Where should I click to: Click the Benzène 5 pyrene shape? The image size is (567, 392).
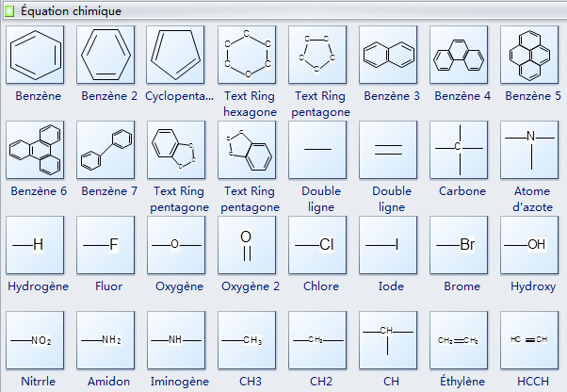(x=529, y=55)
